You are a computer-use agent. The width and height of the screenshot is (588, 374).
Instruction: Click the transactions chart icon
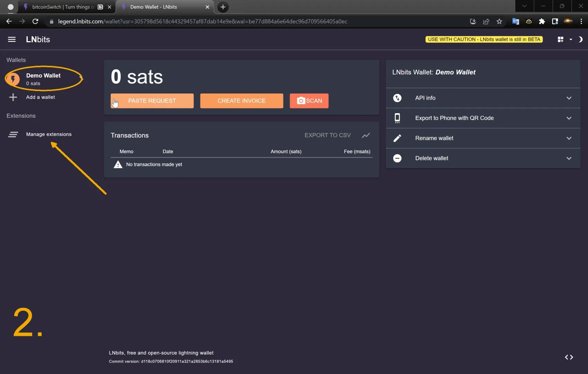click(366, 135)
